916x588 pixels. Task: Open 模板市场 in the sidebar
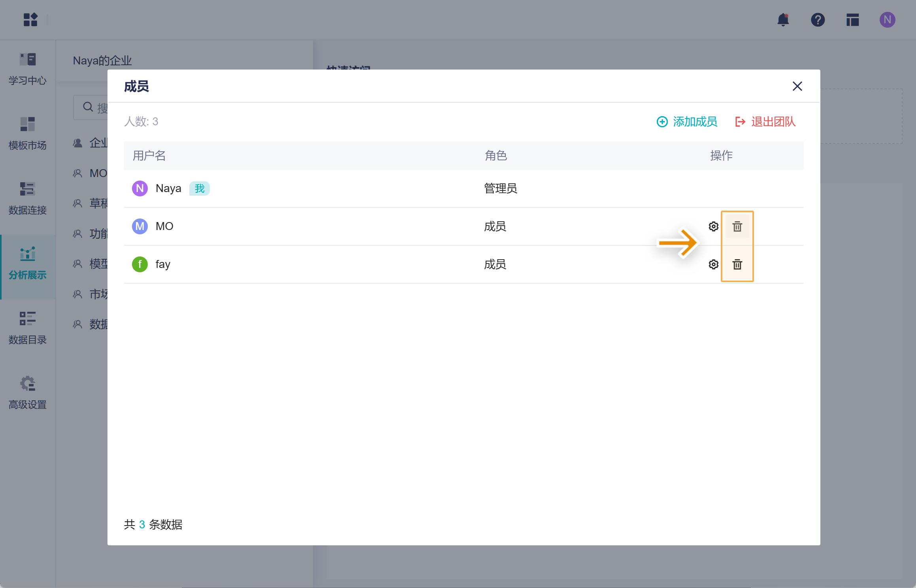tap(28, 134)
